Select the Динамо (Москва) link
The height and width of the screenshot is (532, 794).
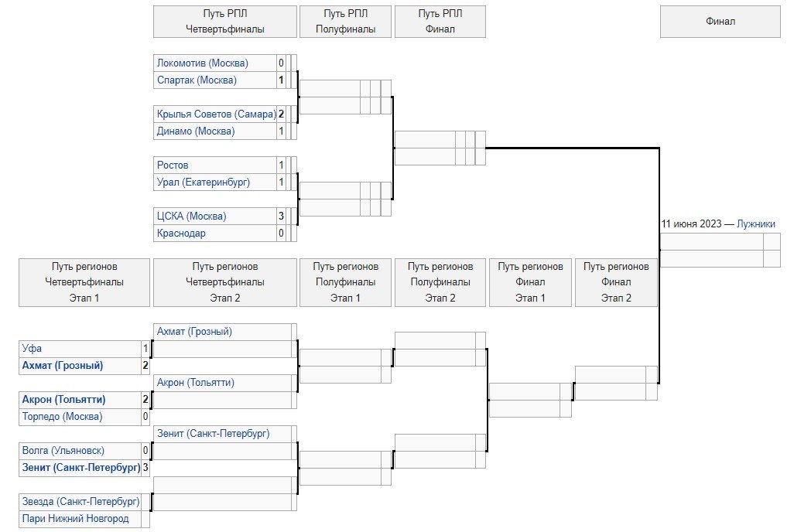(195, 131)
